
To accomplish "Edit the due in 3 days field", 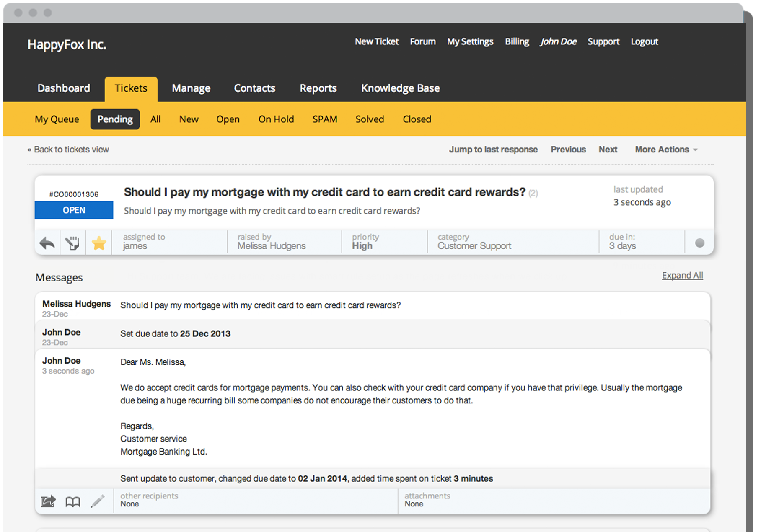I will pos(642,242).
